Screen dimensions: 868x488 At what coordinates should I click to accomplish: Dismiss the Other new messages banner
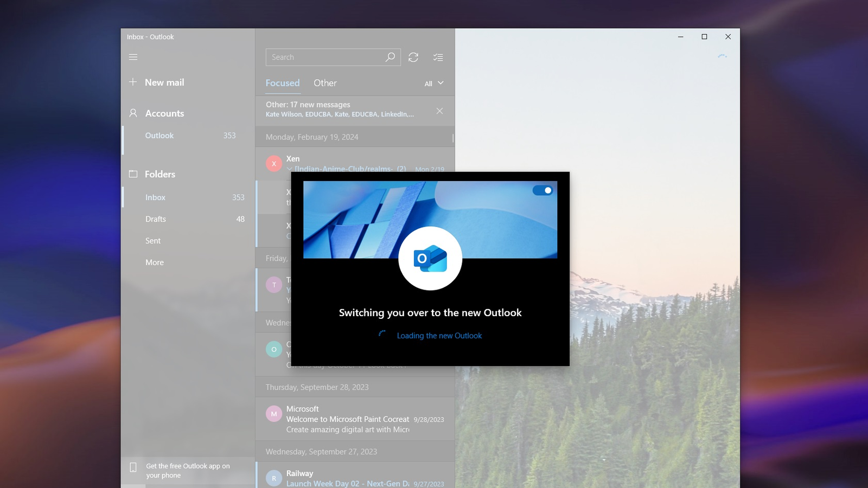439,111
